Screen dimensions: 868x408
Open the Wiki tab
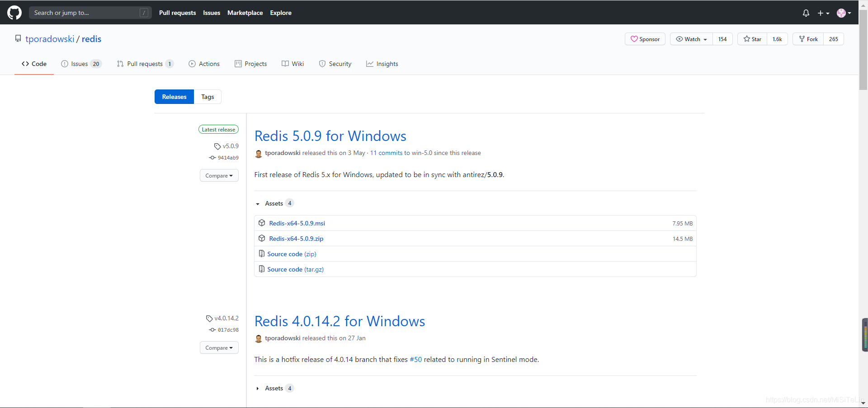pyautogui.click(x=292, y=64)
